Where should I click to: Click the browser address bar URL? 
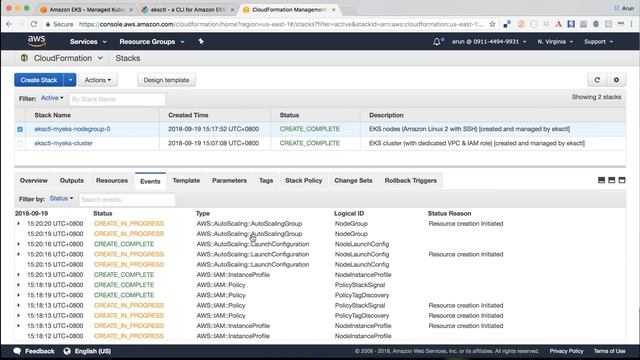click(x=281, y=24)
